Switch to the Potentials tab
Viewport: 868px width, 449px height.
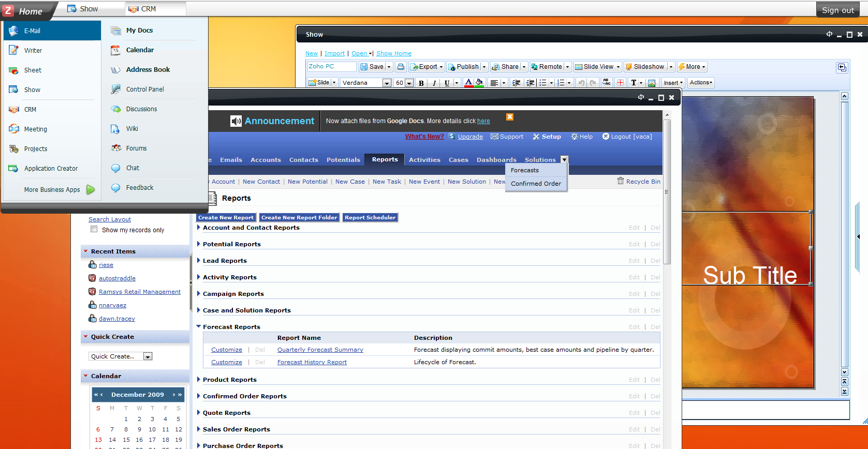pos(343,160)
